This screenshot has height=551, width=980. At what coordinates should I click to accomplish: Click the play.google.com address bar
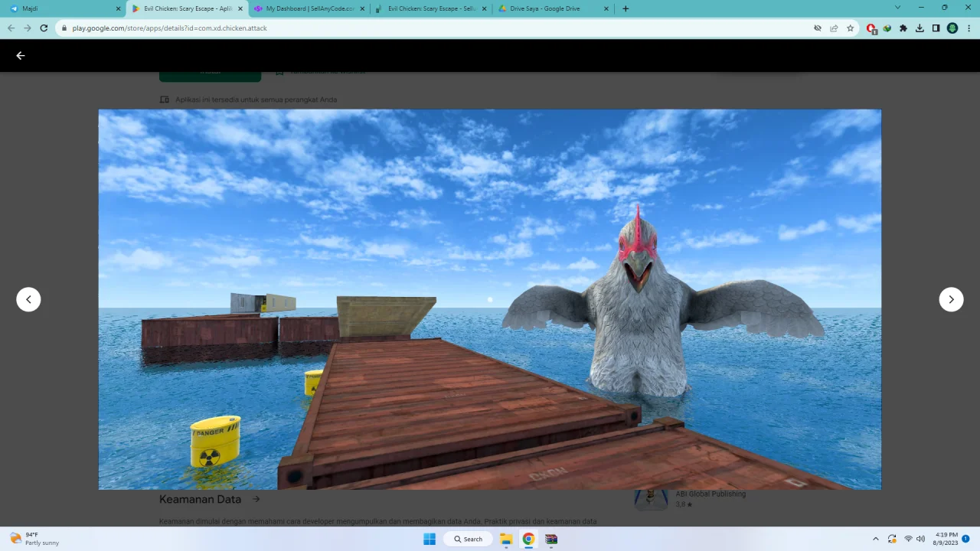pos(436,28)
